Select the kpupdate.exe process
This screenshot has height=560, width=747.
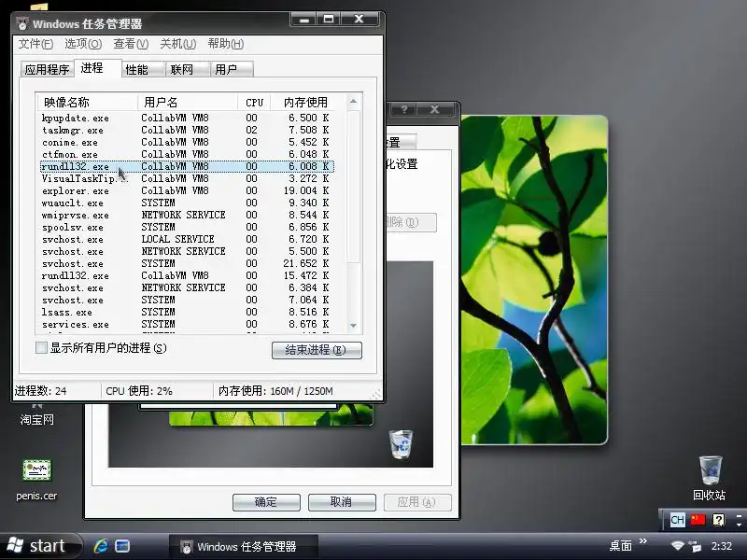point(187,118)
